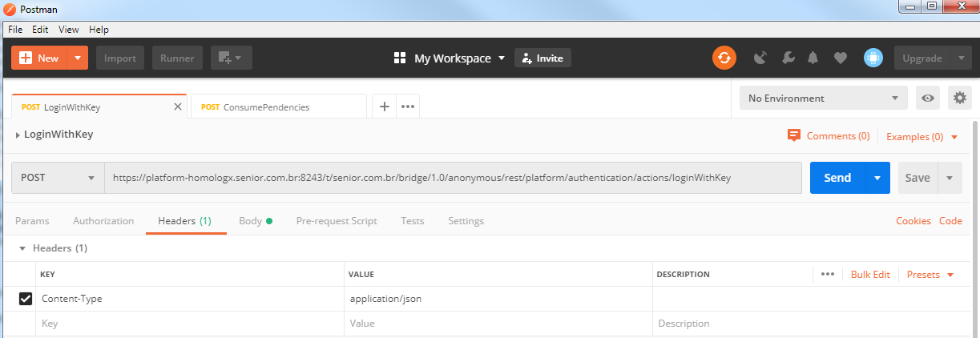Viewport: 980px width, 338px height.
Task: Open the user avatar profile icon
Action: (873, 58)
